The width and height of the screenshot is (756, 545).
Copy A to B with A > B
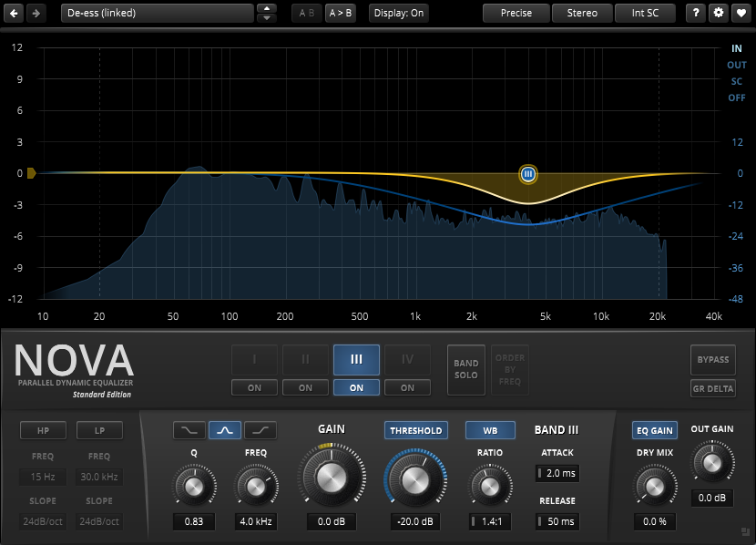[x=341, y=13]
